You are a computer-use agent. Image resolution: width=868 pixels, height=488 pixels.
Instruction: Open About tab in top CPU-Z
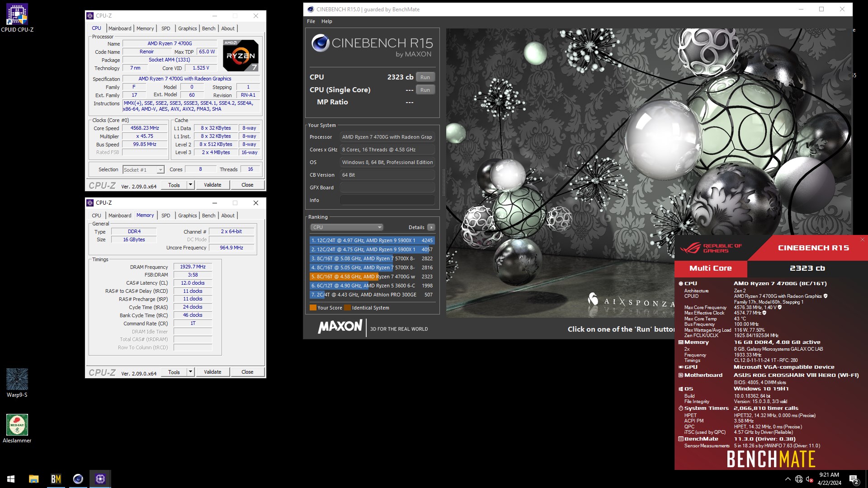pos(228,28)
